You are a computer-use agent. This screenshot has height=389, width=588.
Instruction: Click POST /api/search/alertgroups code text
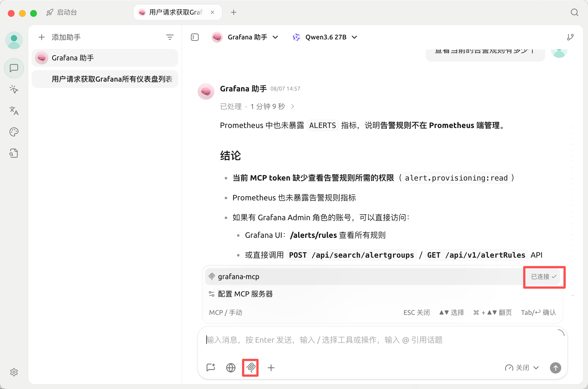click(x=352, y=255)
